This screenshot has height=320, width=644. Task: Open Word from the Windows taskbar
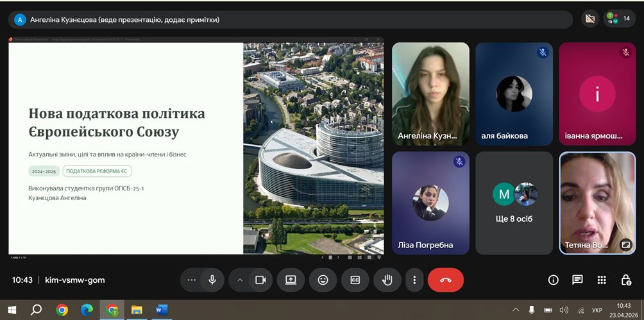(x=161, y=310)
